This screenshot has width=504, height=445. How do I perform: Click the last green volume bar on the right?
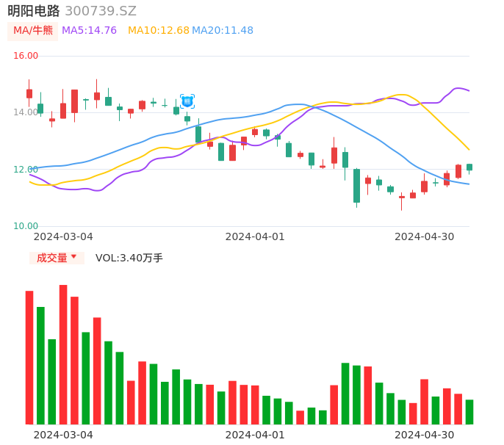click(469, 412)
